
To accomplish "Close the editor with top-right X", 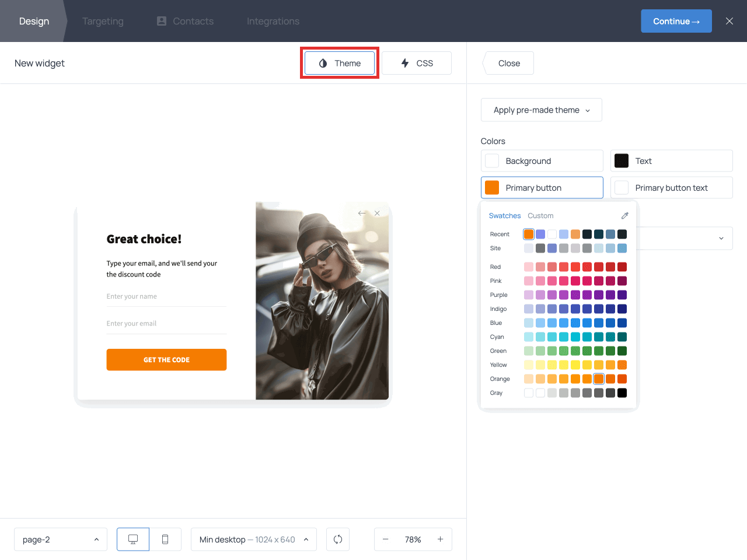I will 729,21.
